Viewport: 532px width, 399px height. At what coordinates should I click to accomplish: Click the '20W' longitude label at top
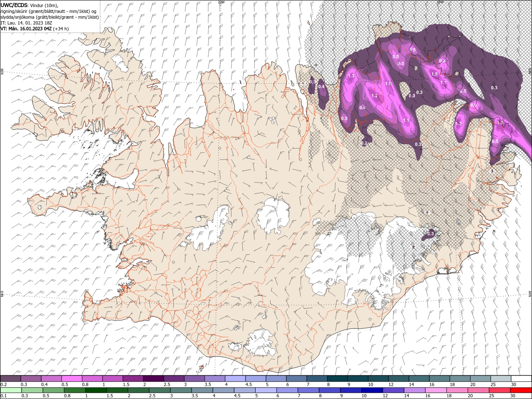pyautogui.click(x=221, y=2)
